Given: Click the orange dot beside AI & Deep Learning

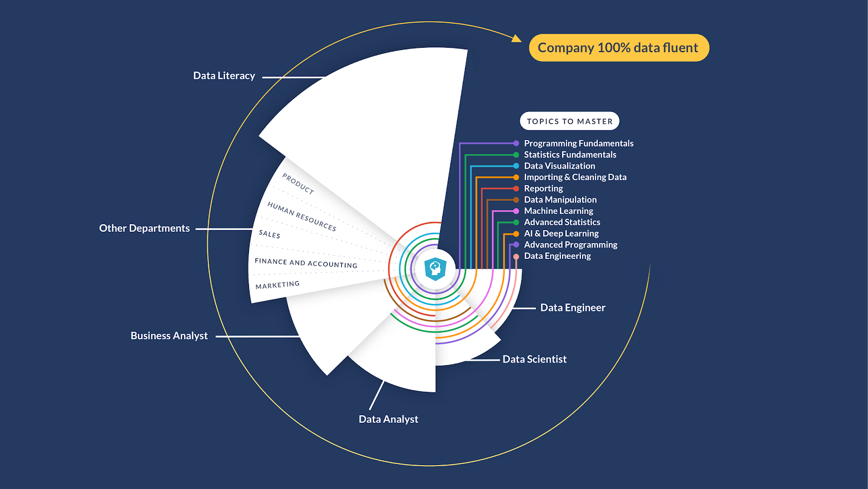Looking at the screenshot, I should pyautogui.click(x=516, y=233).
